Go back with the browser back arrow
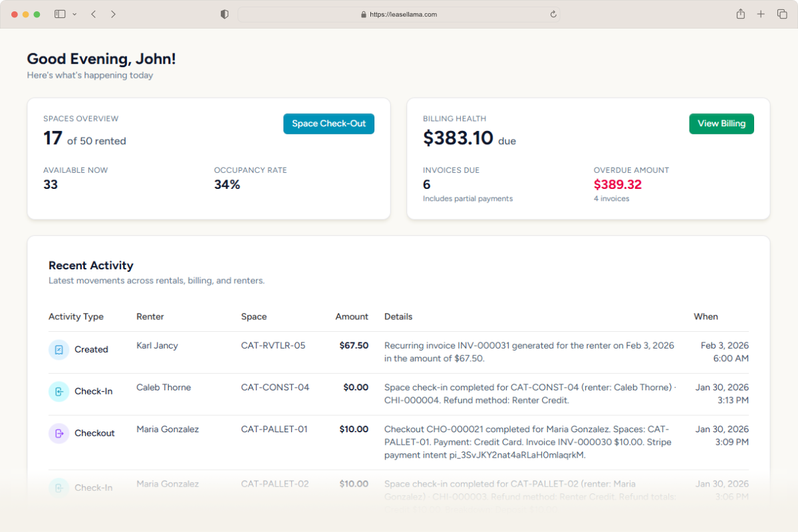 [93, 14]
